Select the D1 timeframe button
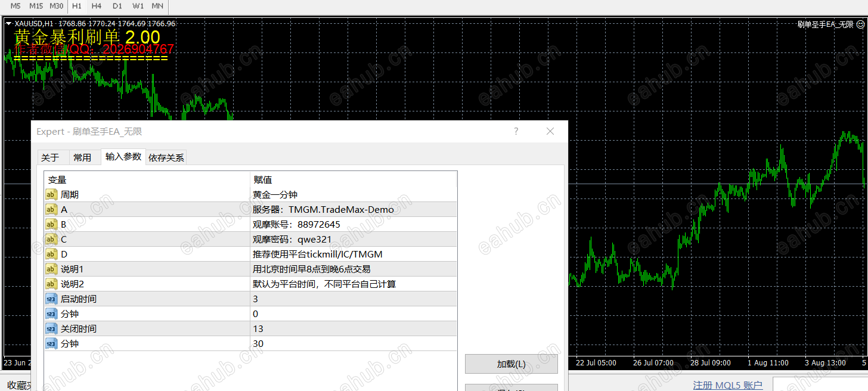Image resolution: width=868 pixels, height=391 pixels. point(117,6)
